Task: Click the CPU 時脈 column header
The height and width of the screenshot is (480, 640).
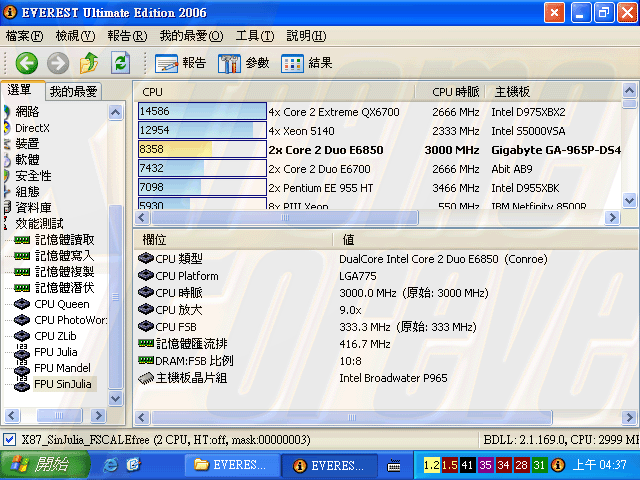Action: click(455, 92)
